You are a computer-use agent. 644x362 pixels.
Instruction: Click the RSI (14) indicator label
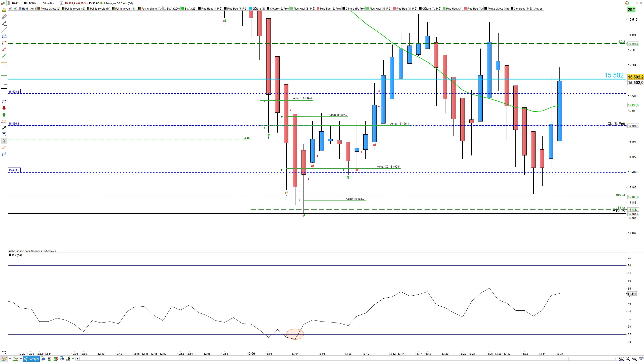click(x=16, y=255)
